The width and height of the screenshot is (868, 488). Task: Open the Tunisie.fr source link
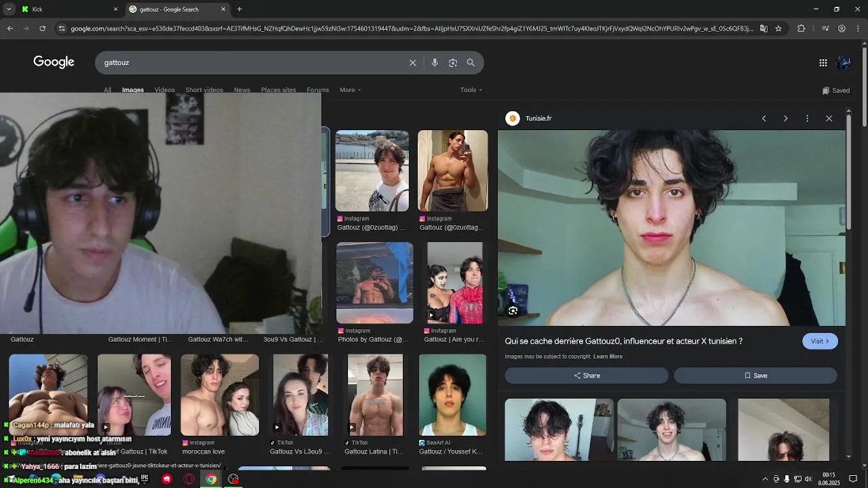(530, 118)
